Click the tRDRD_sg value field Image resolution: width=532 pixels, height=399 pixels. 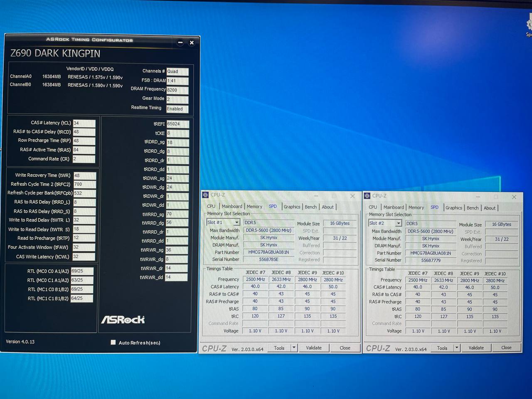[178, 142]
